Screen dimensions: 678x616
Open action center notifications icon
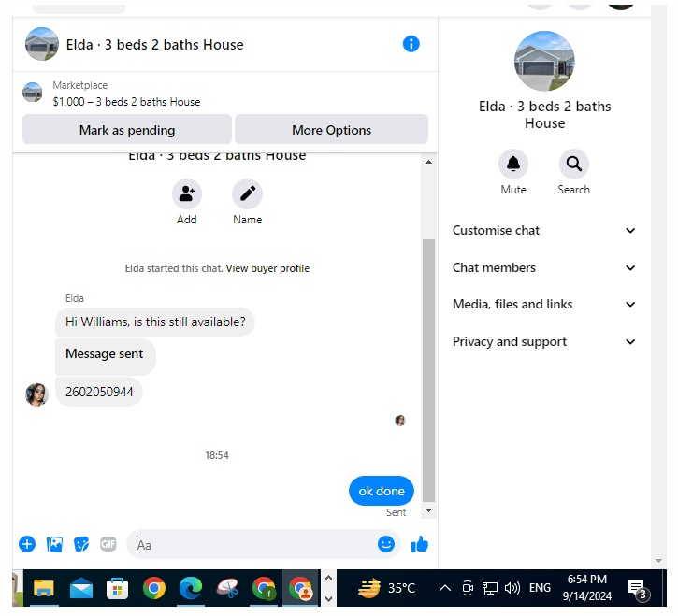click(639, 589)
